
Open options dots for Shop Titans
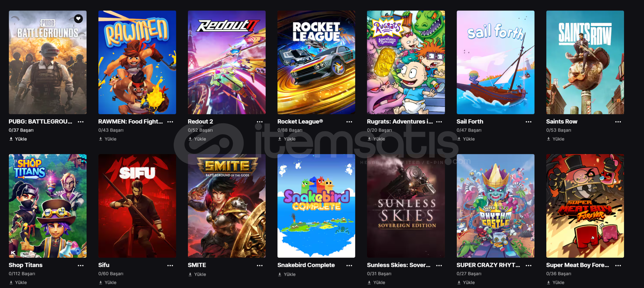pos(81,266)
